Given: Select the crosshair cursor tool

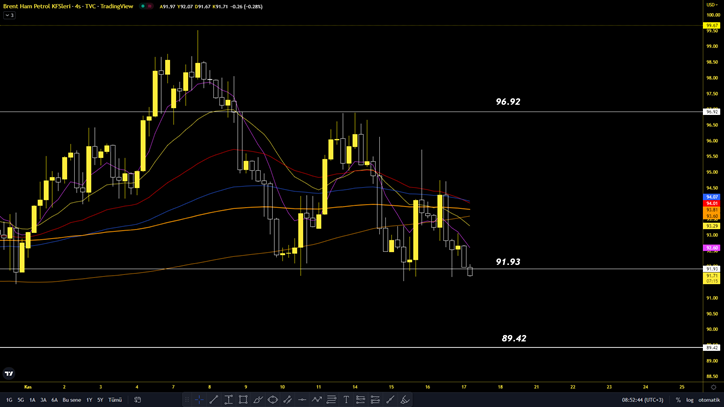Looking at the screenshot, I should pos(199,399).
